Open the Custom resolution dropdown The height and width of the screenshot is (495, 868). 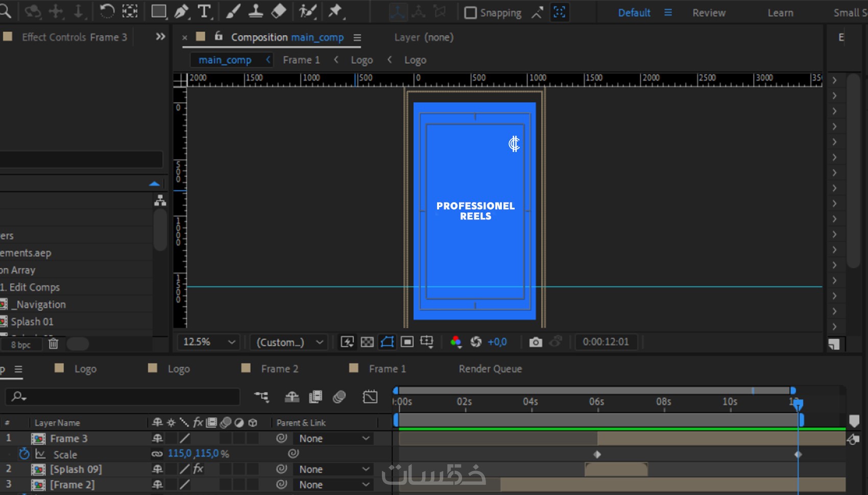pyautogui.click(x=290, y=342)
